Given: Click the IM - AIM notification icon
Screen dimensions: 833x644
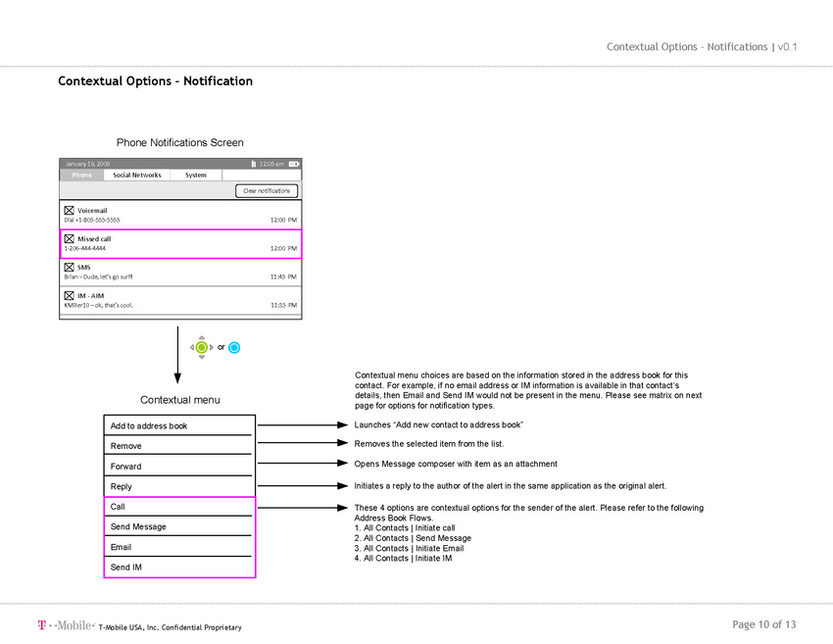Looking at the screenshot, I should point(69,295).
